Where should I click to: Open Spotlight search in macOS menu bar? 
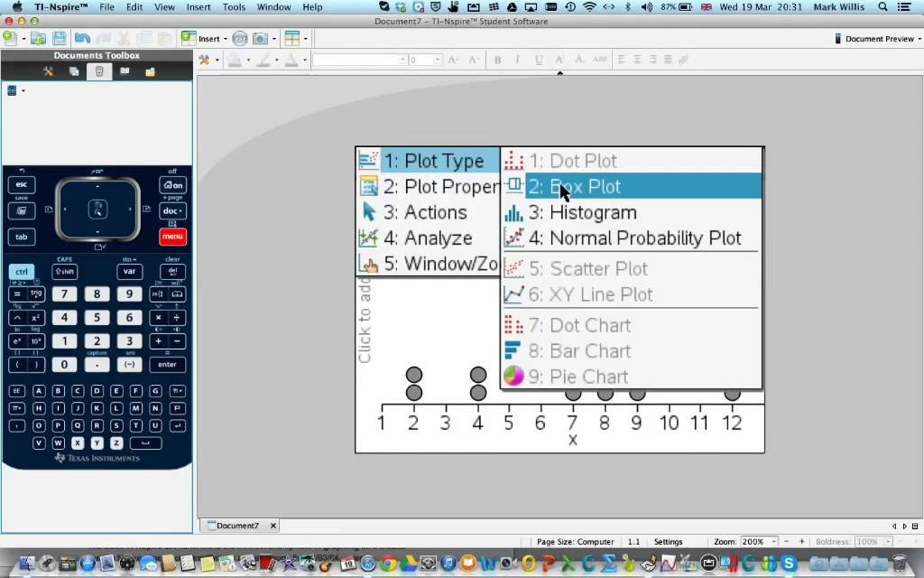[882, 7]
